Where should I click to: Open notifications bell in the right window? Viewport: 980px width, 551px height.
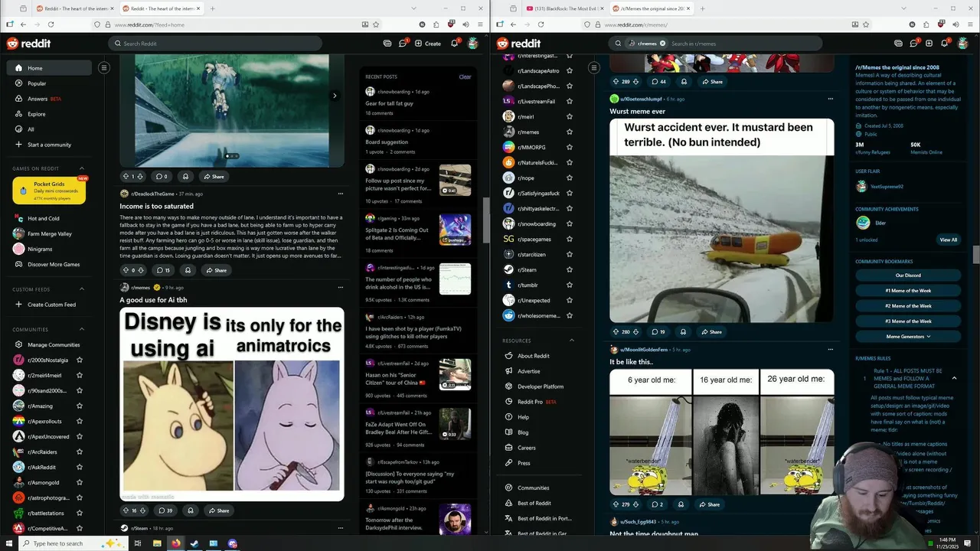pyautogui.click(x=944, y=44)
